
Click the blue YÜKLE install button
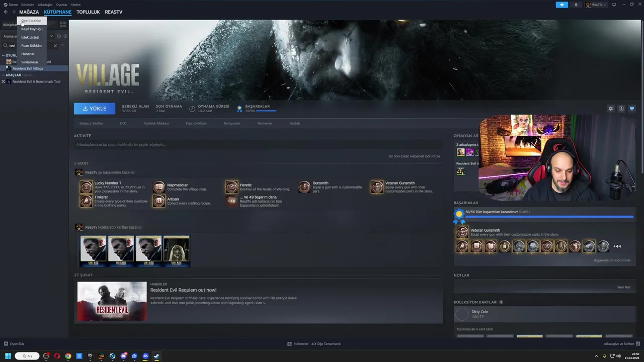click(x=95, y=109)
